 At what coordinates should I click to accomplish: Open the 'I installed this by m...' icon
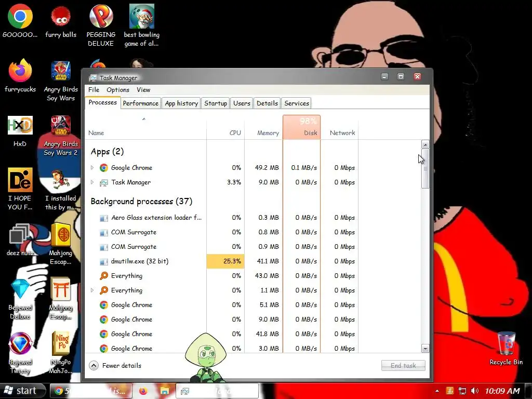pyautogui.click(x=61, y=189)
